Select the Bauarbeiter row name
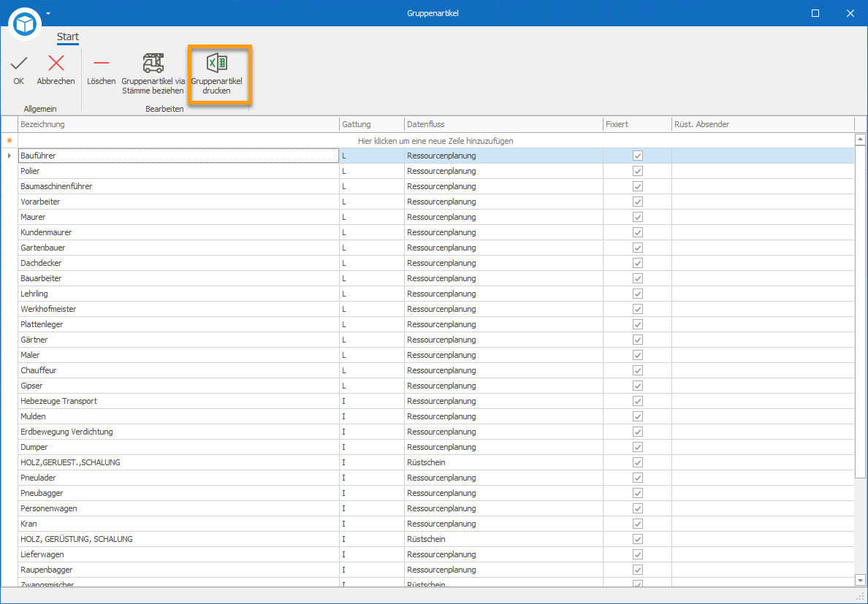The image size is (868, 604). (x=41, y=278)
